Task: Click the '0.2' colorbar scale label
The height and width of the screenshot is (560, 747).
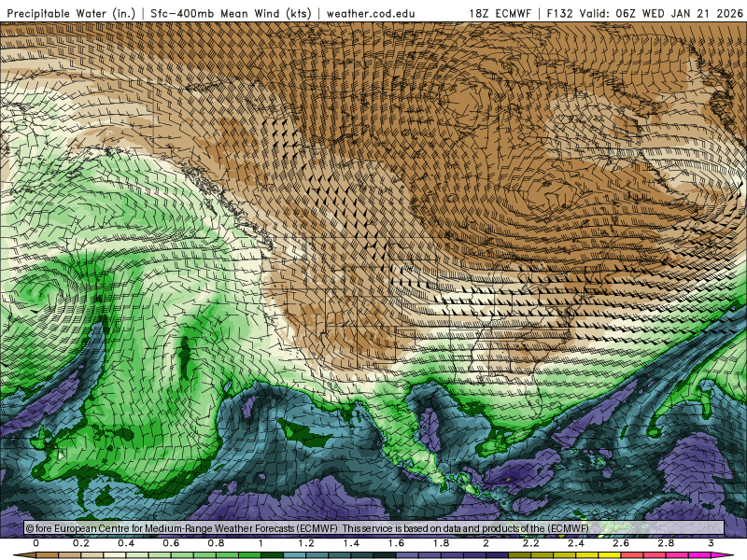Action: pyautogui.click(x=81, y=543)
